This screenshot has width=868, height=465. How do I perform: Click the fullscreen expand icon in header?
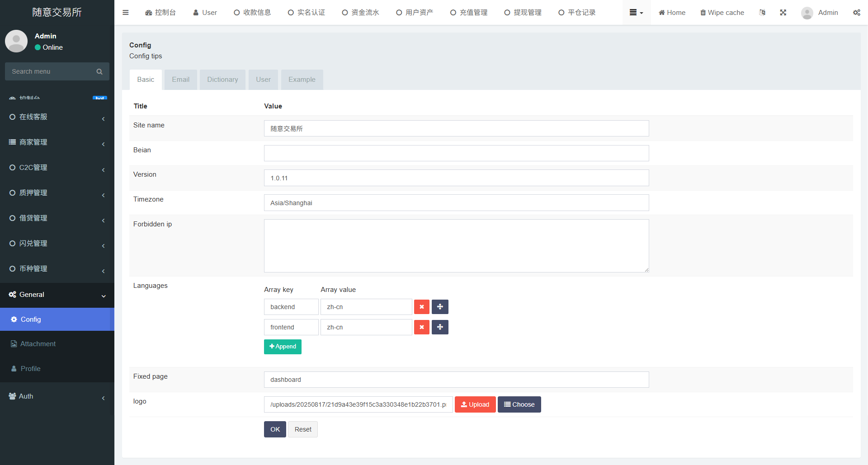point(783,13)
